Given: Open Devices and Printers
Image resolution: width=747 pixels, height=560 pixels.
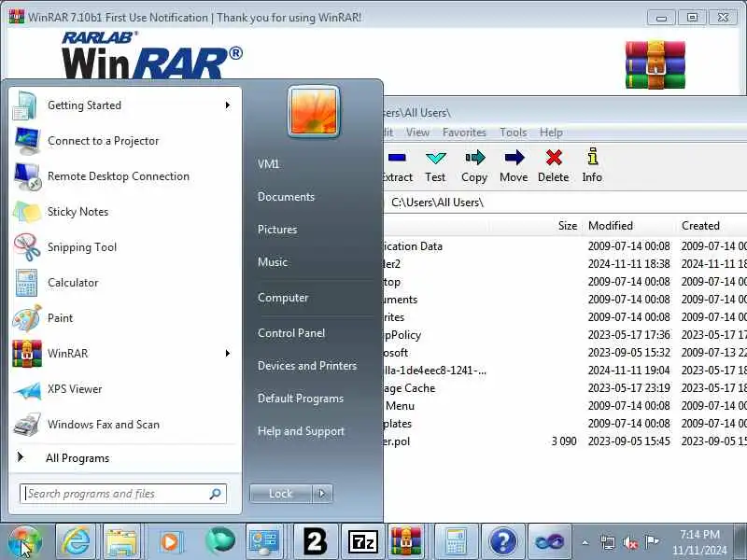Looking at the screenshot, I should 307,366.
